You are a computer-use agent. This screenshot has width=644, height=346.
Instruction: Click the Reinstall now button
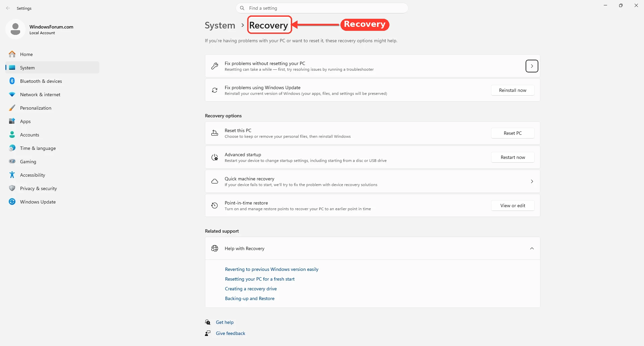(513, 90)
